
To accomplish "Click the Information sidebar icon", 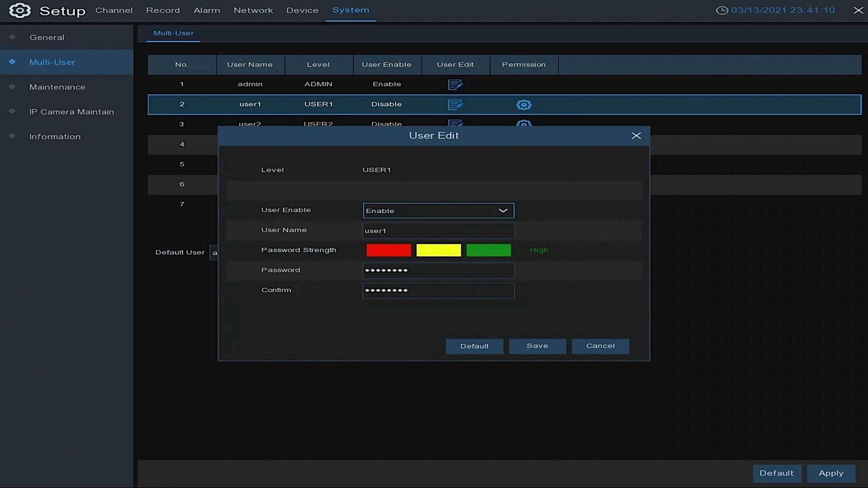I will 12,136.
